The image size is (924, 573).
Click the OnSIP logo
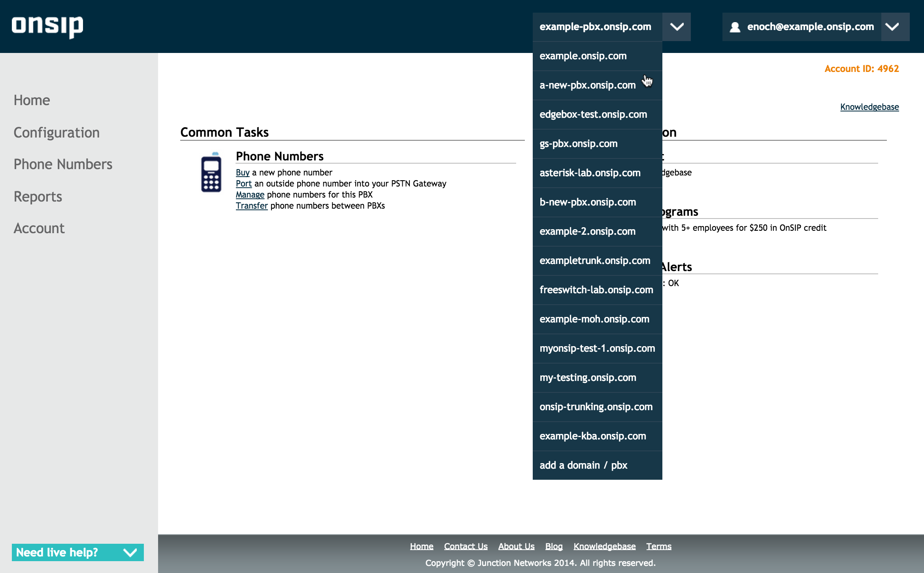47,26
